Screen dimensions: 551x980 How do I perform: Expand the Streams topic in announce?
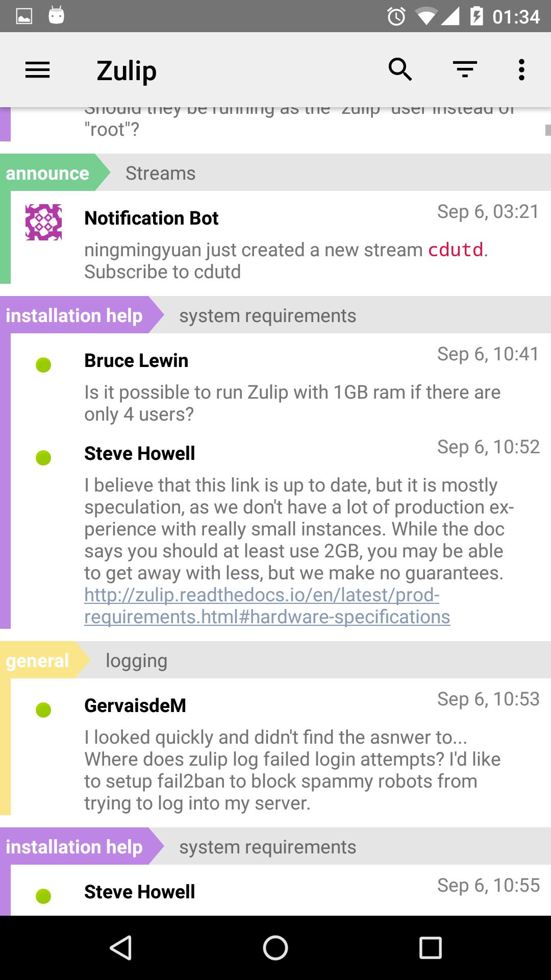[x=161, y=173]
